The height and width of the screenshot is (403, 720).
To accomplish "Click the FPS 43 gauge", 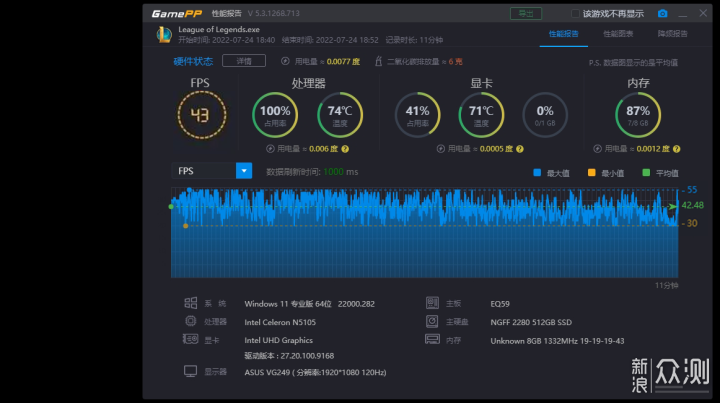I will point(202,115).
